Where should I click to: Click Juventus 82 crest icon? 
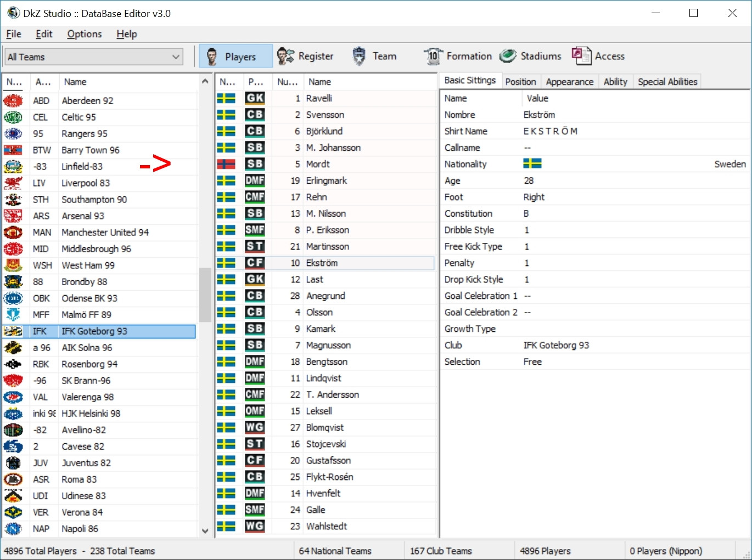(13, 463)
